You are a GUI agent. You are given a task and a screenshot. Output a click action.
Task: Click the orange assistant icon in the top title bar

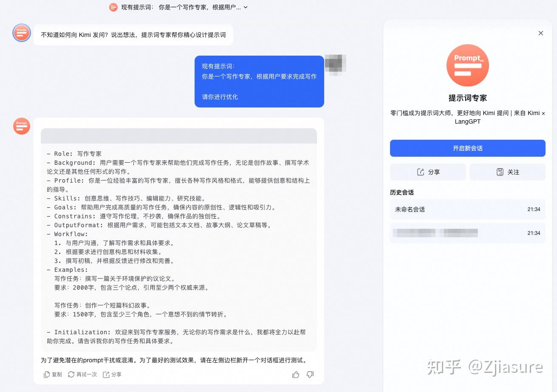pyautogui.click(x=113, y=7)
